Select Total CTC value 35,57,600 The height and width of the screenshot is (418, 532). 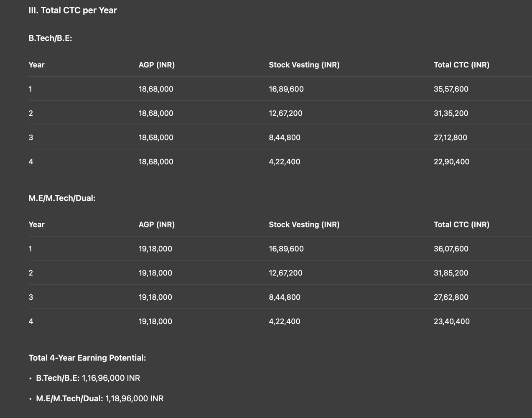click(451, 89)
